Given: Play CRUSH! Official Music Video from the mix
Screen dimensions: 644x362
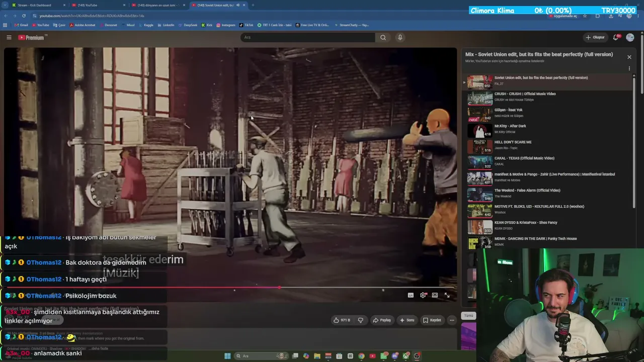Looking at the screenshot, I should click(548, 97).
